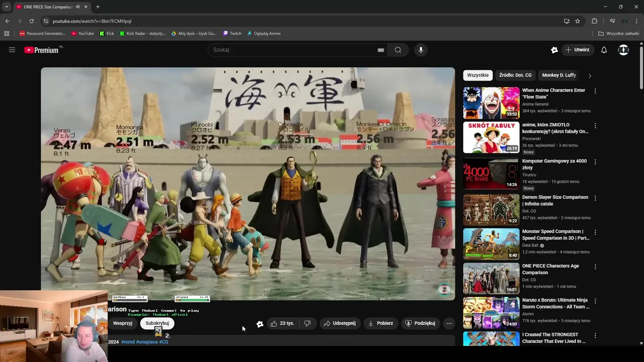This screenshot has height=362, width=644.
Task: Open the #CG hashtag
Action: 164,342
